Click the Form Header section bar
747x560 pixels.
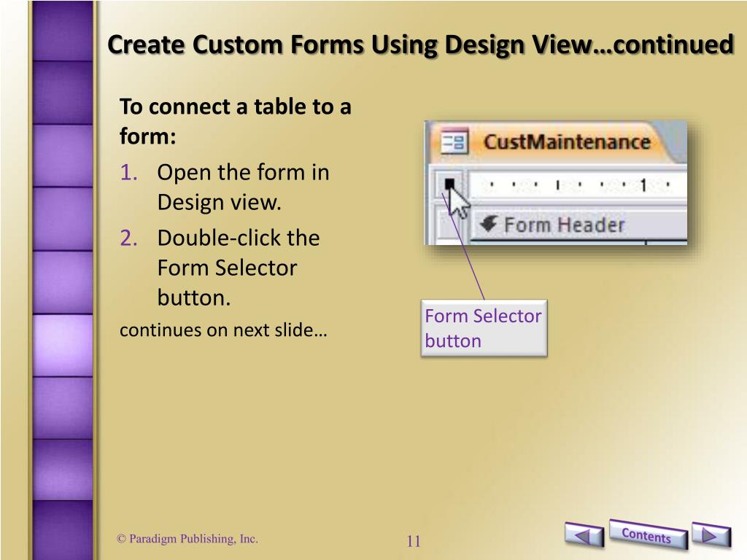[x=578, y=225]
